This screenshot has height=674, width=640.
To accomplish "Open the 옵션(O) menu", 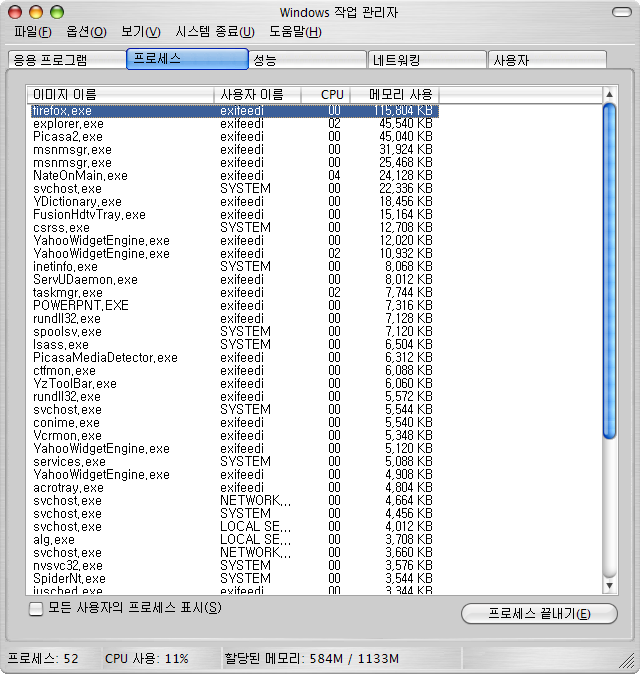I will [86, 31].
